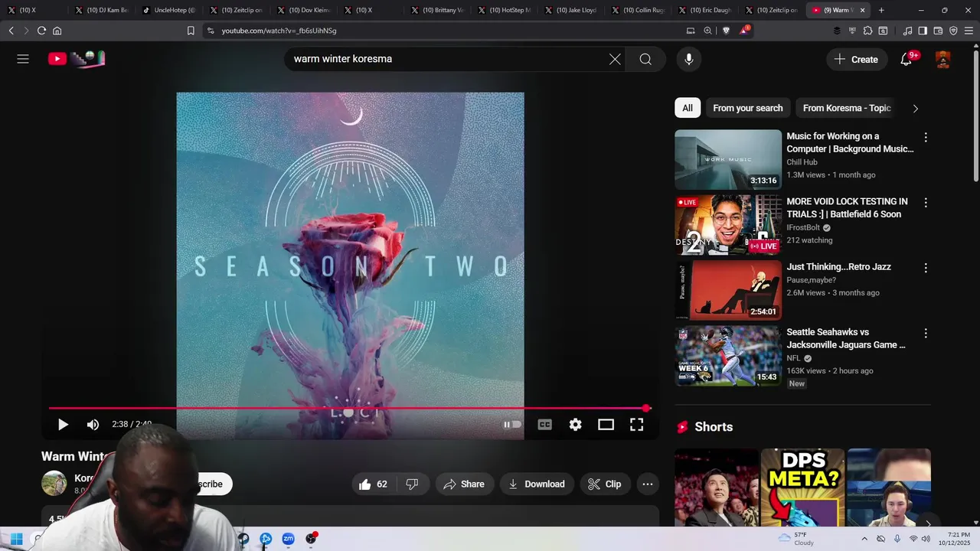
Task: Open IFrostBolt live stream thumbnail
Action: coord(728,225)
